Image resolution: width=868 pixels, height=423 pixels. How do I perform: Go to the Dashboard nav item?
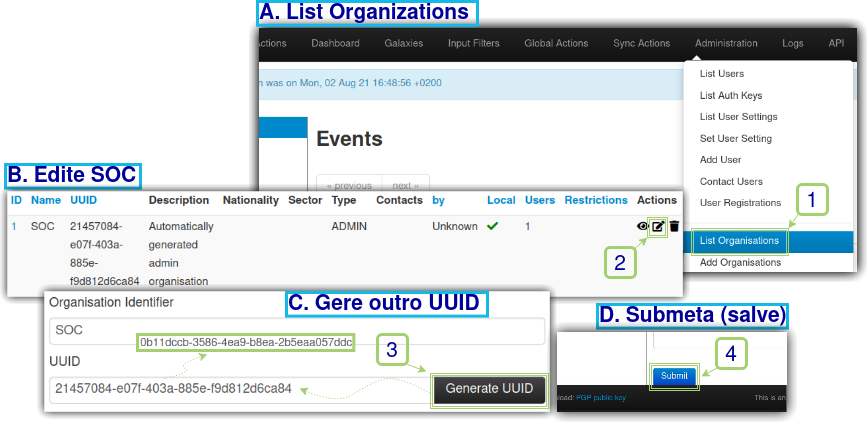[335, 44]
